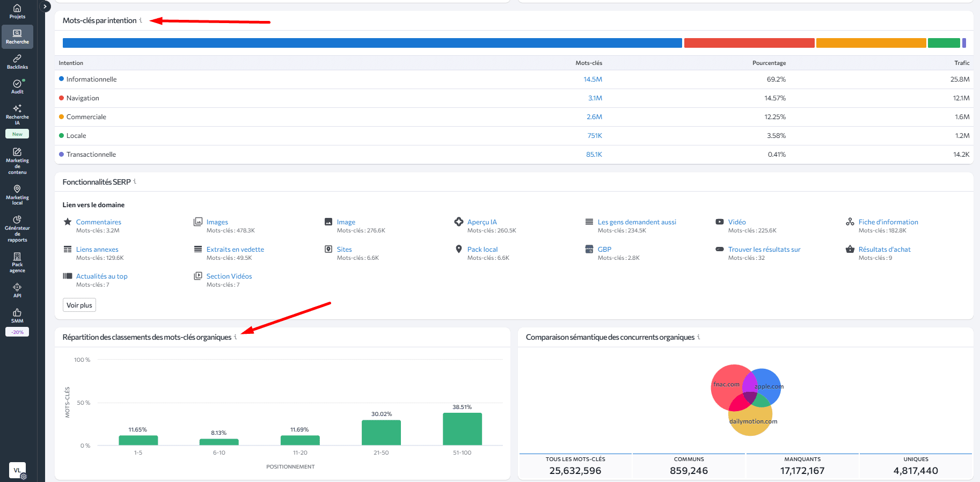Click the dailymotion.com circle in Venn diagram
This screenshot has height=482, width=980.
(750, 424)
